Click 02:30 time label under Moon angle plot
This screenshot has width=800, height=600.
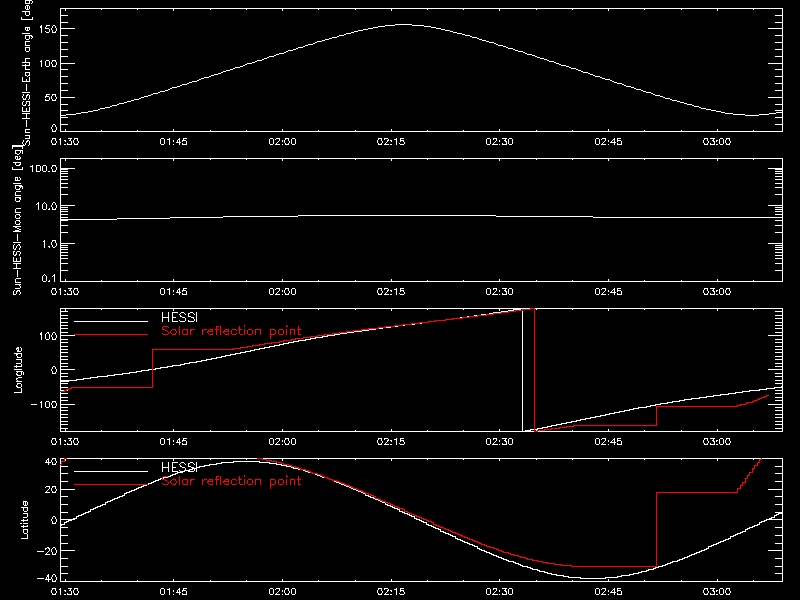499,292
